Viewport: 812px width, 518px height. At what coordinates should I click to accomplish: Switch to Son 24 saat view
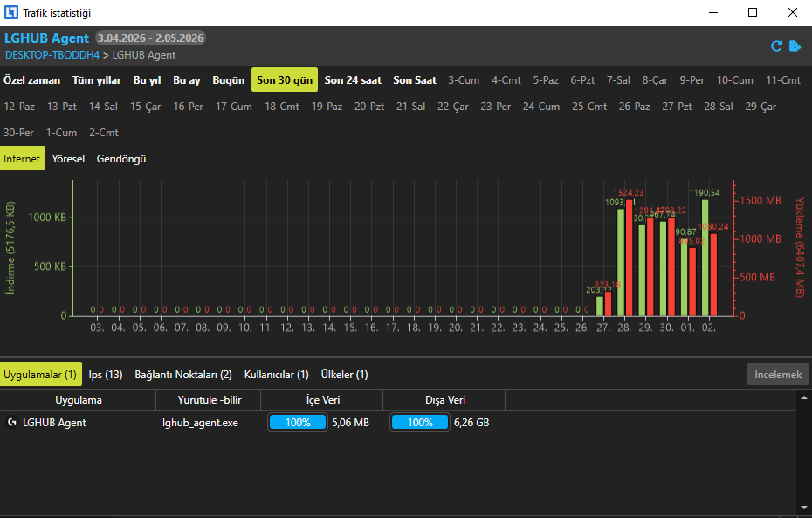pos(353,80)
